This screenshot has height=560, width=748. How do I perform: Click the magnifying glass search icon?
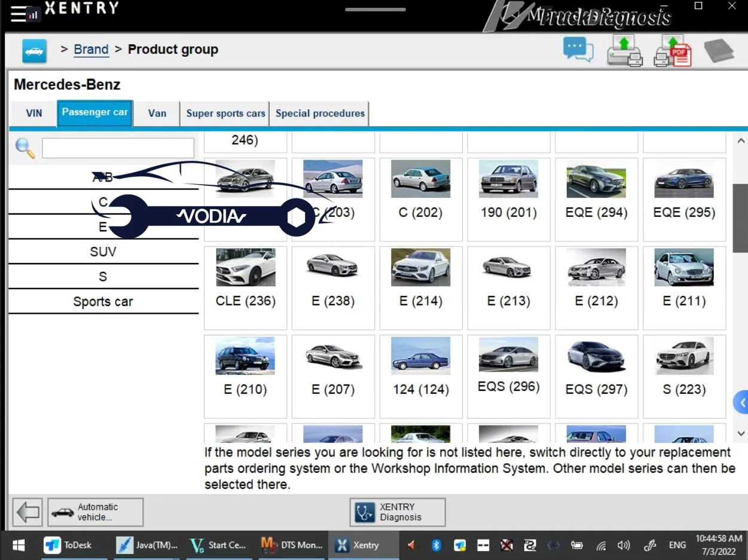[25, 148]
